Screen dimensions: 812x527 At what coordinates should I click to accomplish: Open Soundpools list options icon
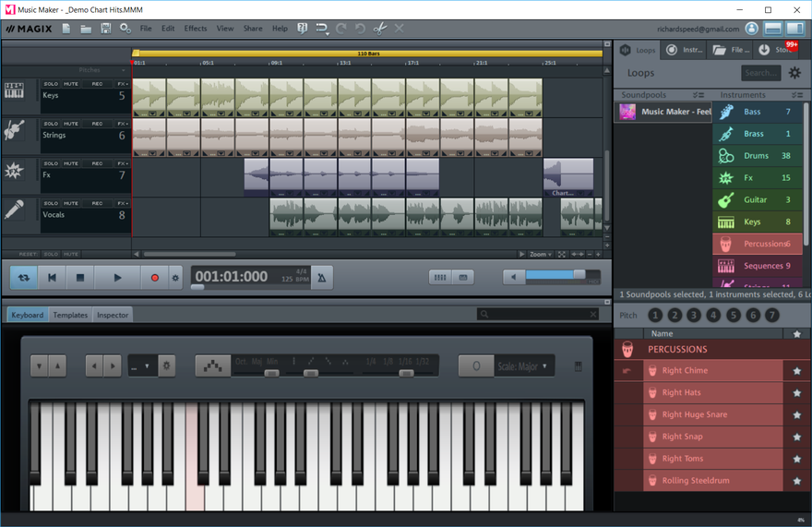(x=699, y=95)
